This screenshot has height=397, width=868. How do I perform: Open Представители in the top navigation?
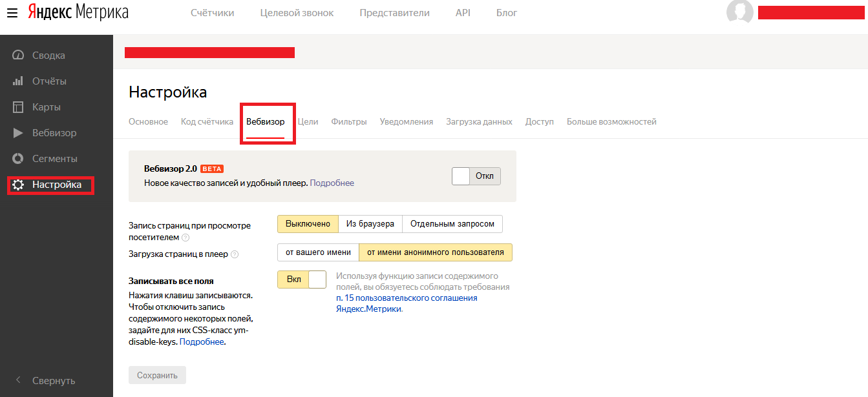tap(395, 13)
